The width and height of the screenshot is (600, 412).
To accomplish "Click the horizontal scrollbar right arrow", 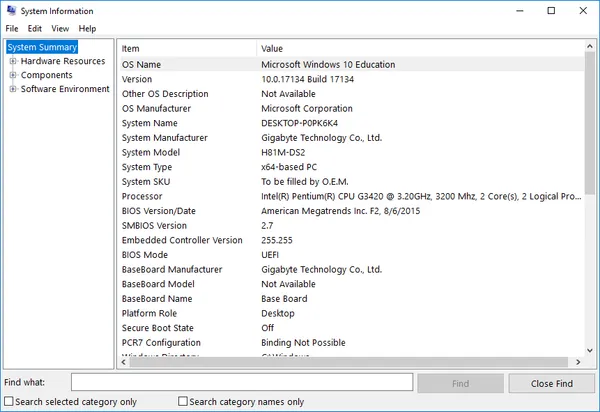I will click(578, 363).
